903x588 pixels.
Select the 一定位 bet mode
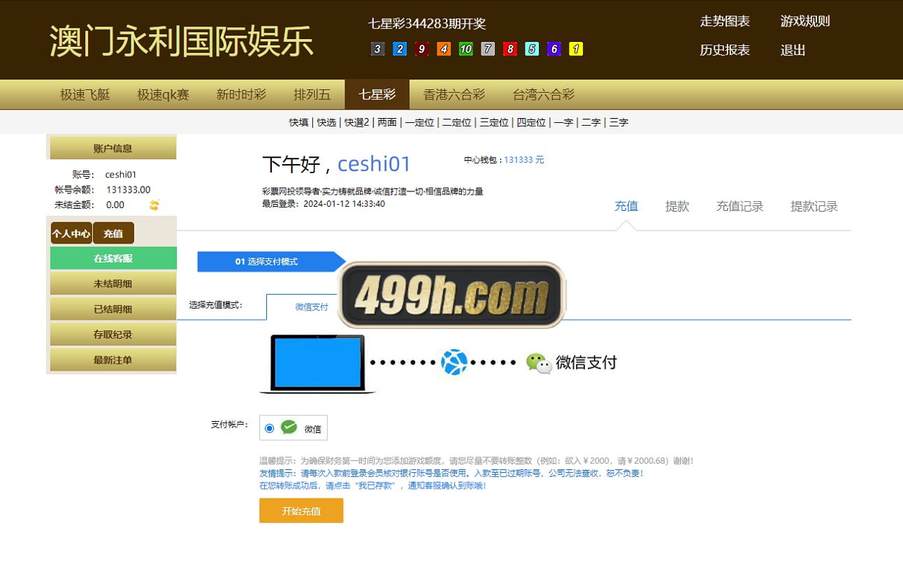point(419,122)
